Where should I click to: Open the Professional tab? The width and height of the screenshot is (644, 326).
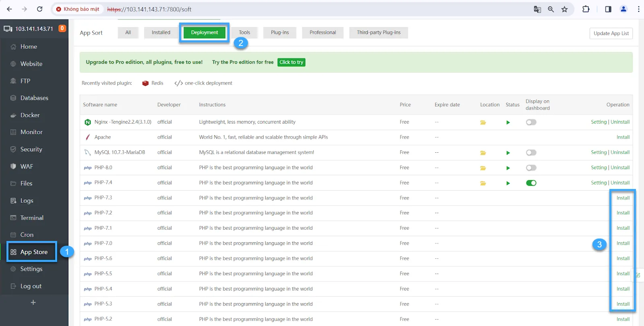click(x=323, y=33)
